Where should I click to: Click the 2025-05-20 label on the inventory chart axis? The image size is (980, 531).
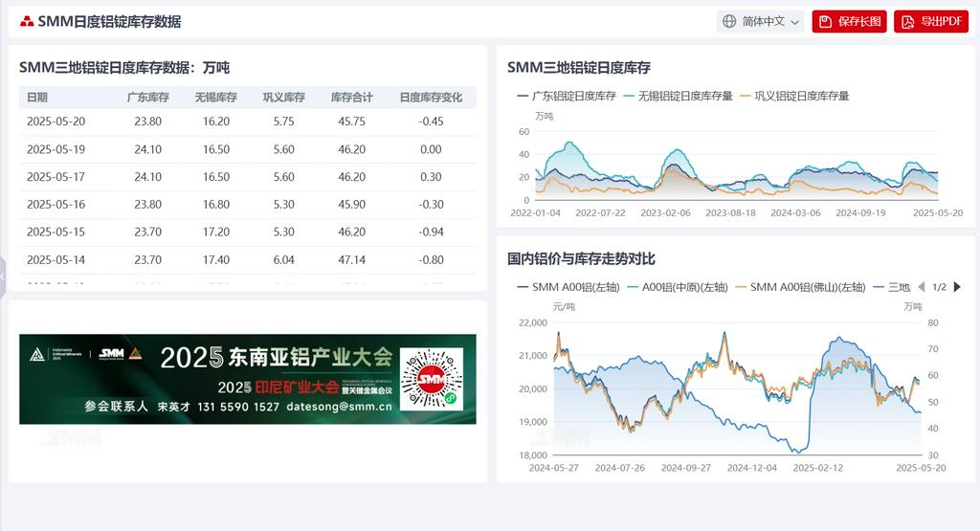click(938, 213)
